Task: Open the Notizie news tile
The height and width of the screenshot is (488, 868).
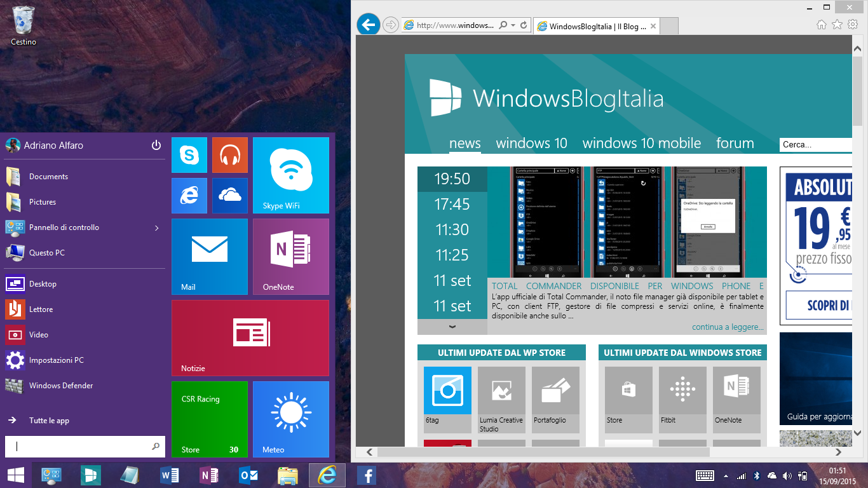Action: pyautogui.click(x=250, y=338)
